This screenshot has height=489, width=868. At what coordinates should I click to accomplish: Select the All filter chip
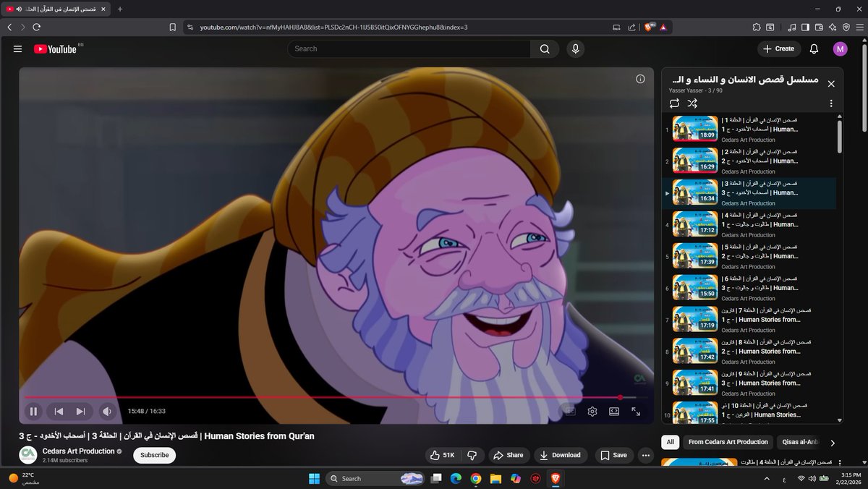point(671,442)
